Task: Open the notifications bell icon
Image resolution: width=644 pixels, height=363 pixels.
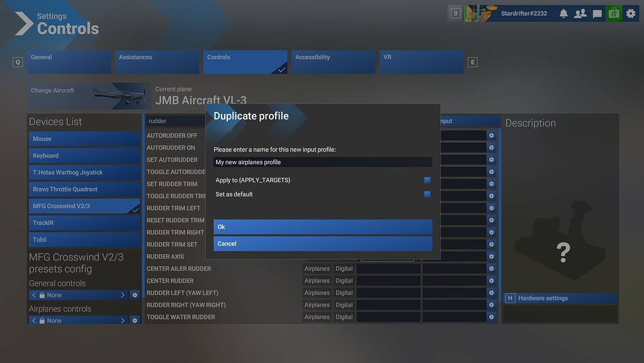Action: click(x=563, y=13)
